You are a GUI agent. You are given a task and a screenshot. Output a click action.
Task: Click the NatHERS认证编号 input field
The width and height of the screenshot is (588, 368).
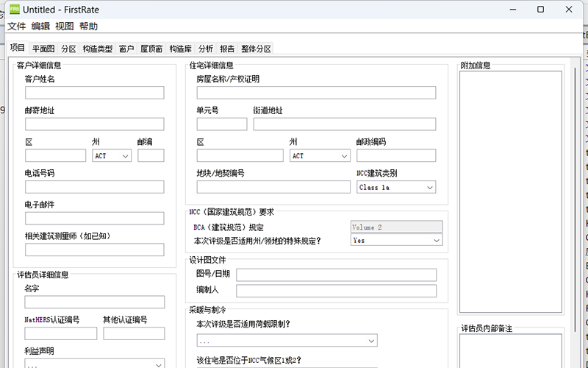[61, 333]
